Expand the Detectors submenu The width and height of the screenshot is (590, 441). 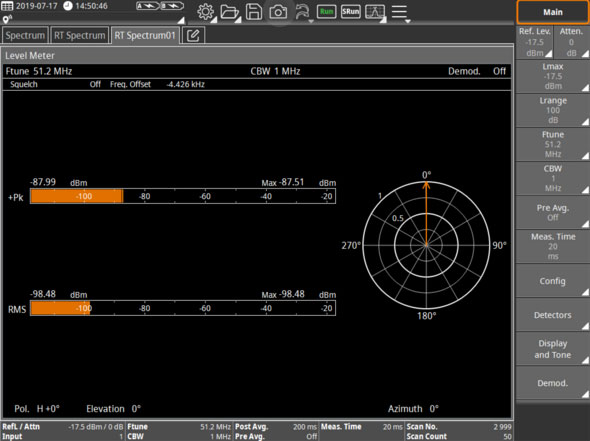pos(552,315)
